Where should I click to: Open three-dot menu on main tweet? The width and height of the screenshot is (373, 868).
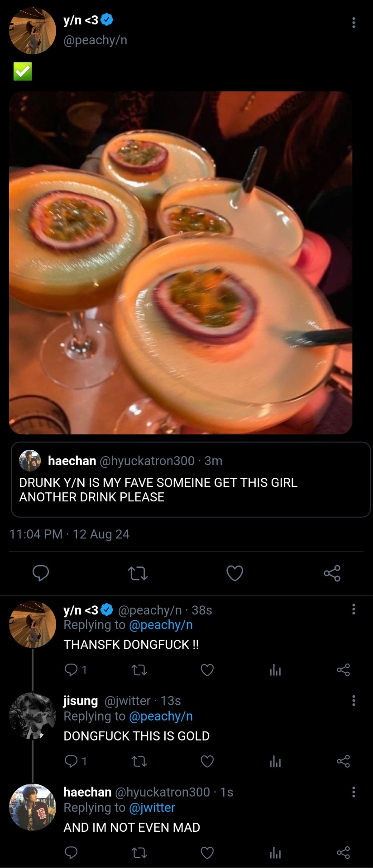(x=354, y=23)
